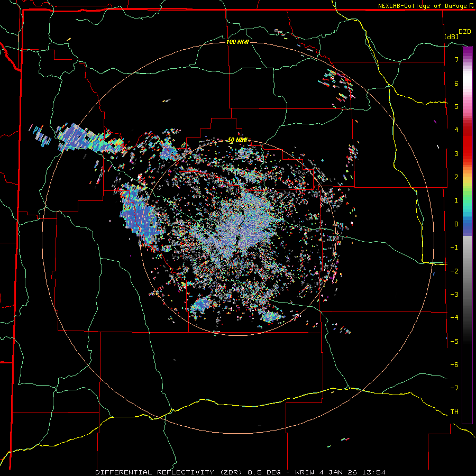Click the -4 tick label on the scale
476x476 pixels.
click(x=454, y=318)
